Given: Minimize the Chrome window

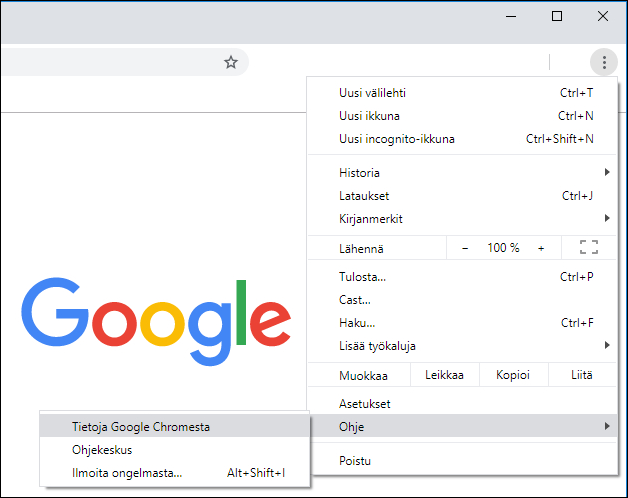Looking at the screenshot, I should pyautogui.click(x=511, y=16).
